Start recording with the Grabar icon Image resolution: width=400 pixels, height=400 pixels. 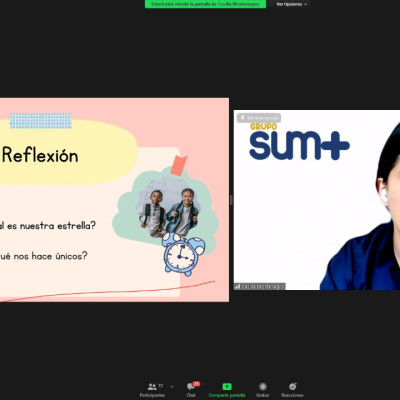point(263,386)
